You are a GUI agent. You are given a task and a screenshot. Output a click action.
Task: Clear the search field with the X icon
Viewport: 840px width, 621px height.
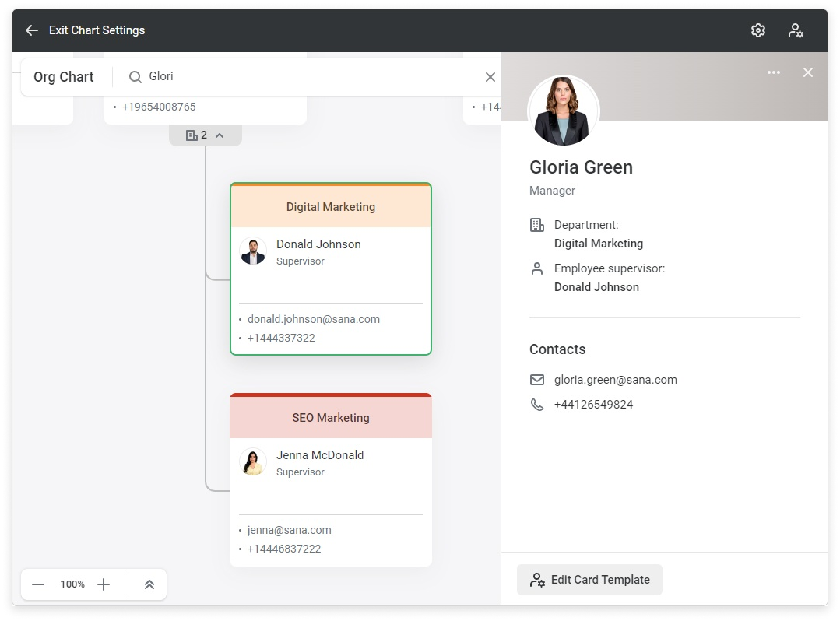pos(490,77)
